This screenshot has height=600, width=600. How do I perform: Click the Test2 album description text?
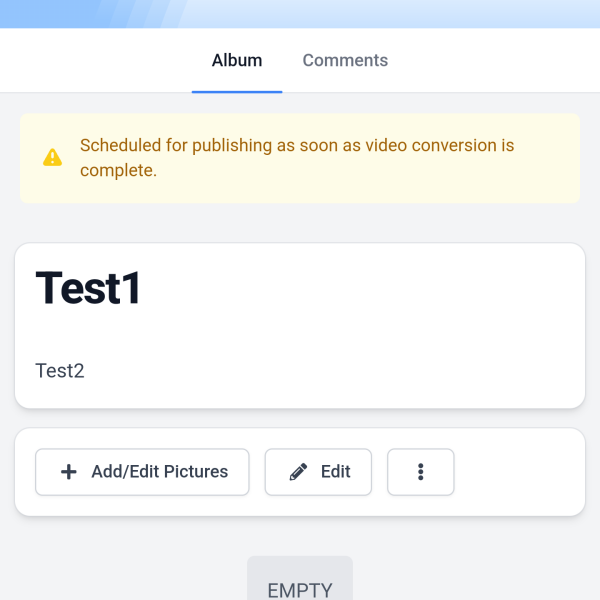(60, 371)
